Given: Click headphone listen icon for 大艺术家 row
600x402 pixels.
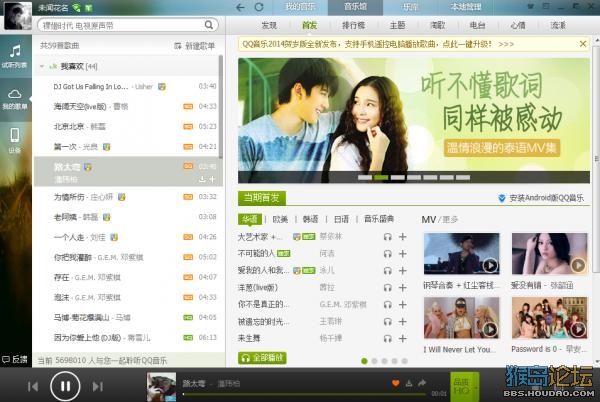Looking at the screenshot, I should pos(388,237).
